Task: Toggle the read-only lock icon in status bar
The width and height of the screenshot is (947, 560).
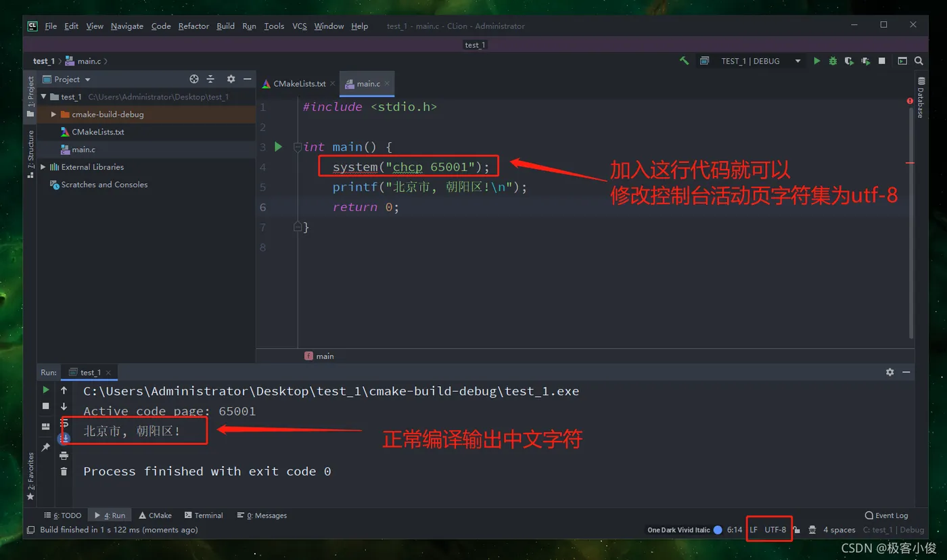Action: click(798, 530)
